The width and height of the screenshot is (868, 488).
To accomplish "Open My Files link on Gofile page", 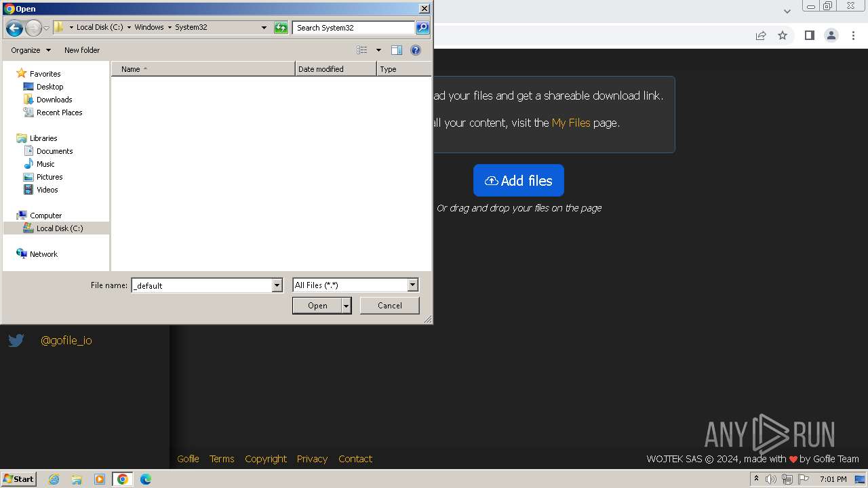I will point(571,123).
